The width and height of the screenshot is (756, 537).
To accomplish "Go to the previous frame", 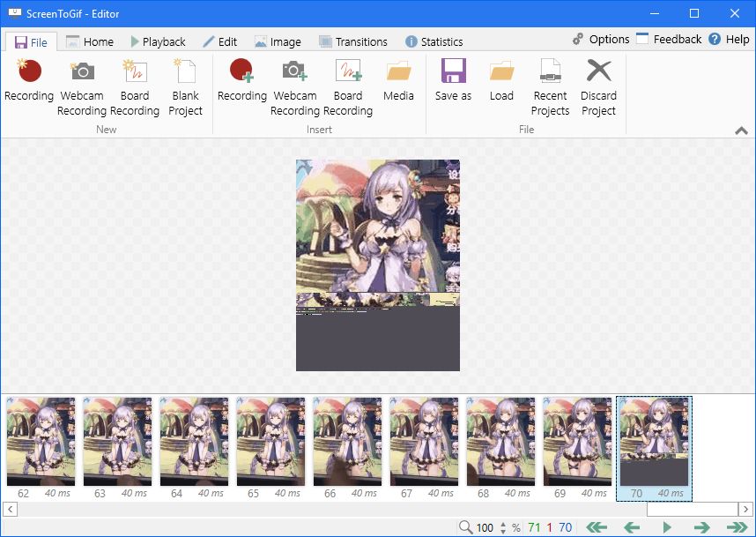I will [632, 527].
